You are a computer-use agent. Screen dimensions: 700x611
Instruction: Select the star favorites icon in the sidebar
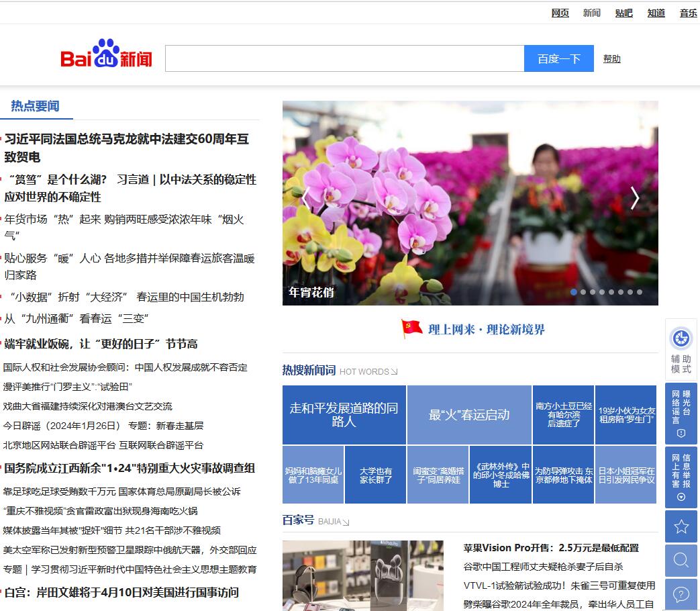coord(681,526)
